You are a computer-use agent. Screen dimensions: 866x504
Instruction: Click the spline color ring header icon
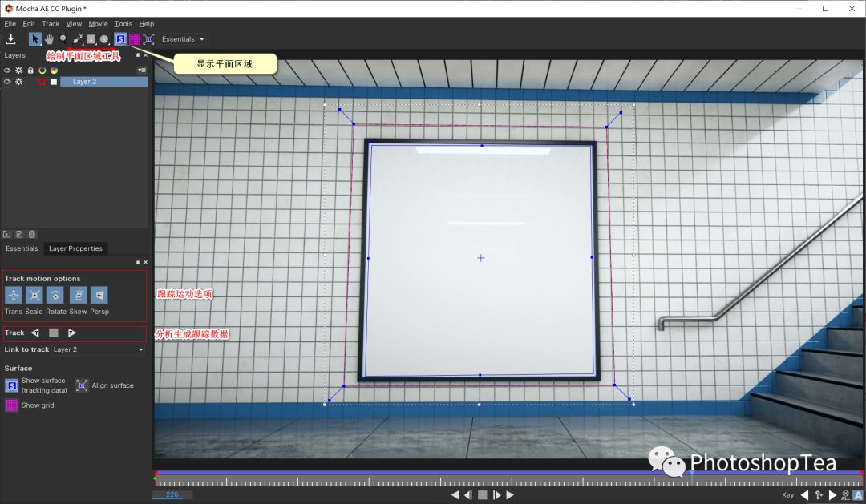coord(42,70)
